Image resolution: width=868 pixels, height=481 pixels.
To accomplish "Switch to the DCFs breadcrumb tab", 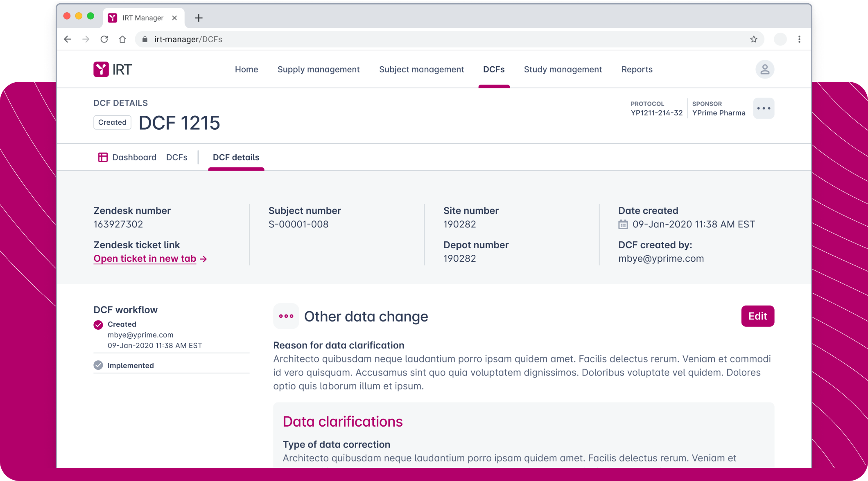I will click(177, 157).
